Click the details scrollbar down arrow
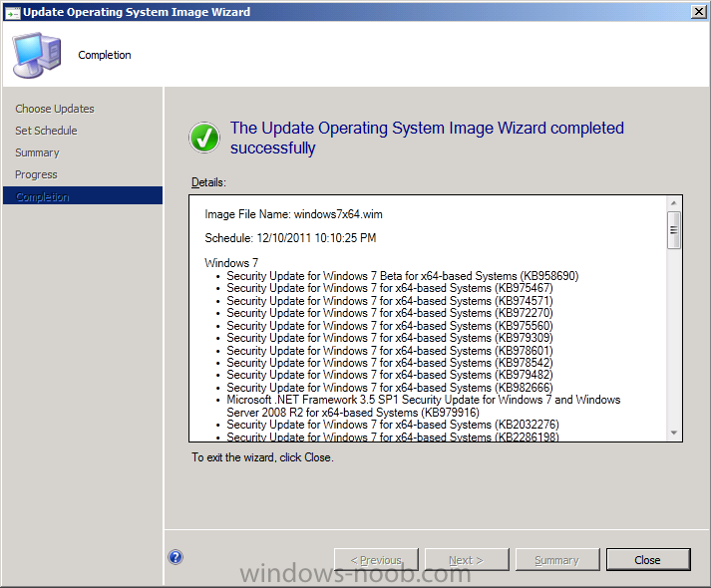The height and width of the screenshot is (588, 711). pos(674,433)
